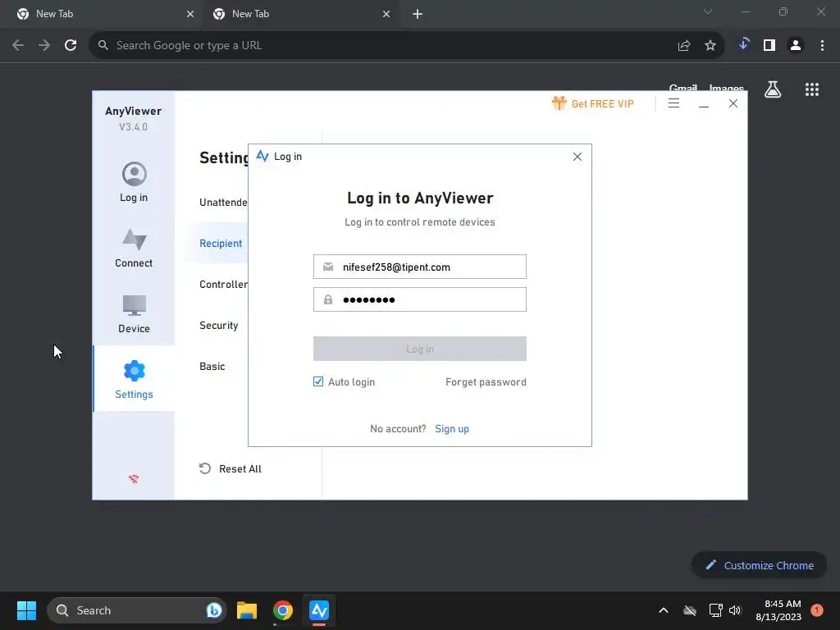
Task: Click the Search Labs flask icon
Action: pos(773,89)
